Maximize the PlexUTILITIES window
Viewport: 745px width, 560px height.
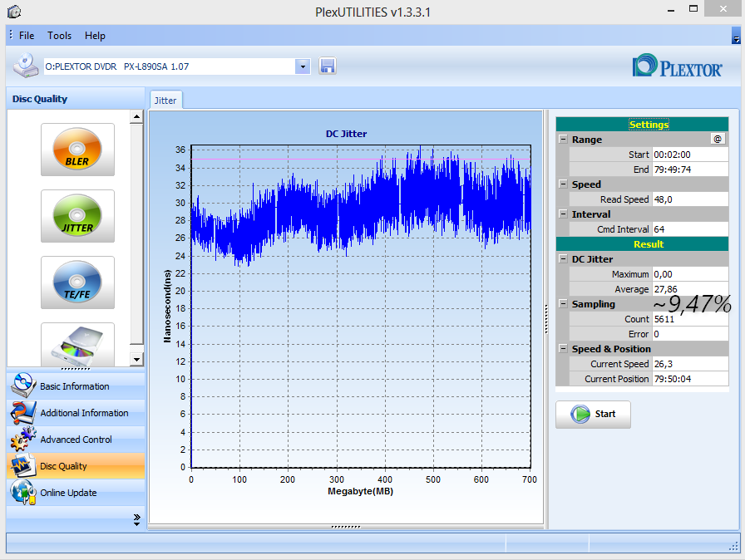pyautogui.click(x=693, y=9)
